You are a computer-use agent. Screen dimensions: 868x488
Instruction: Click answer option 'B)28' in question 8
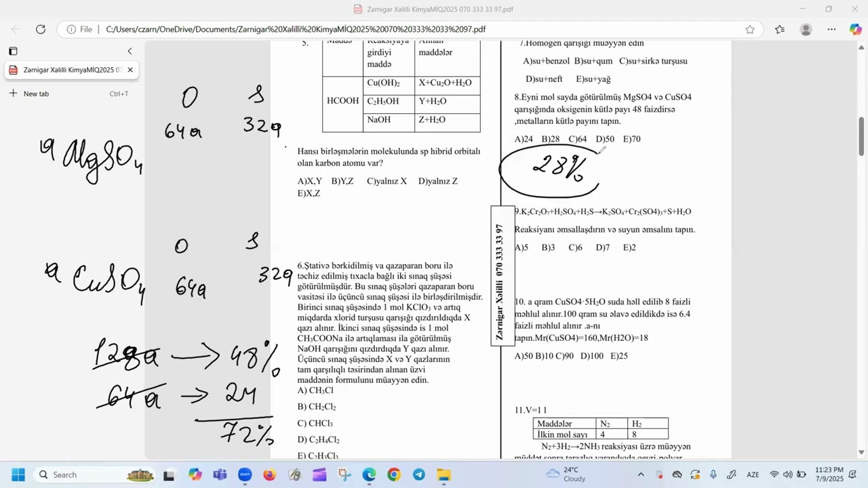click(551, 139)
